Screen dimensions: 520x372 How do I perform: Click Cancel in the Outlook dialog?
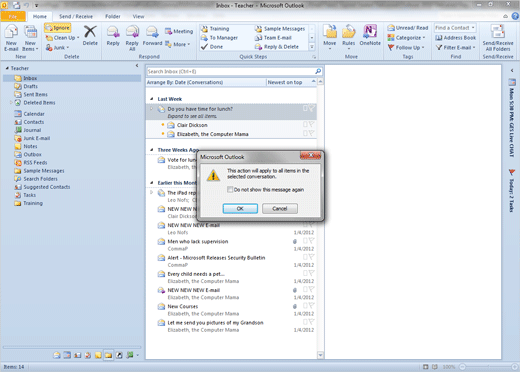(280, 209)
